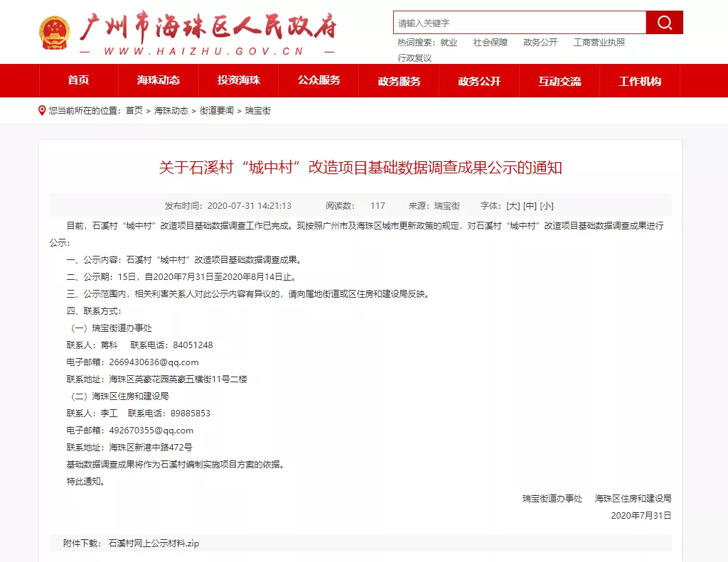This screenshot has height=562, width=728.
Task: Set font size to large [大]
Action: [x=513, y=205]
